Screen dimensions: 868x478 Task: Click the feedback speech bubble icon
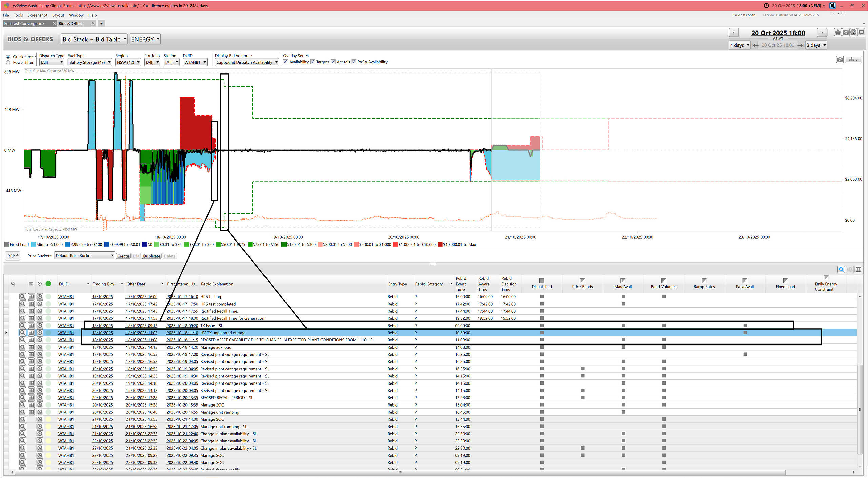[861, 33]
